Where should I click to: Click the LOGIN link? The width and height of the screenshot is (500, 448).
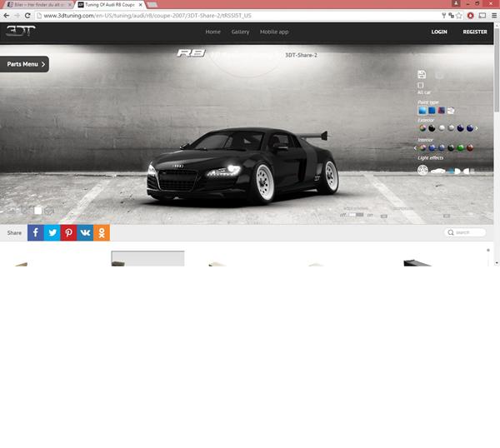tap(439, 32)
